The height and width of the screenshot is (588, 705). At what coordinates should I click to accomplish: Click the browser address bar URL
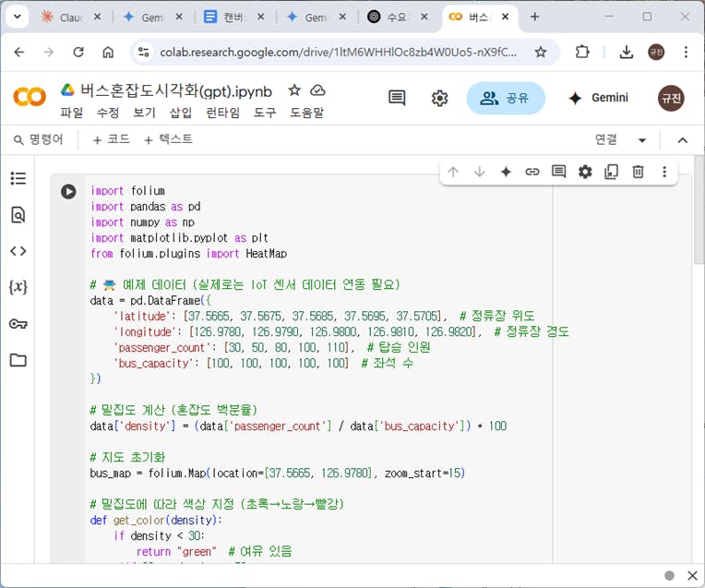[x=338, y=53]
